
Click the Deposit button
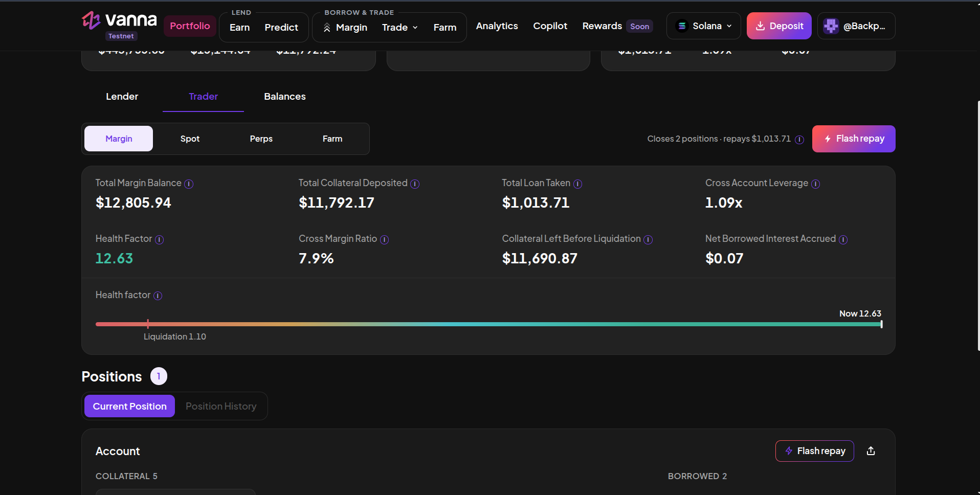[779, 26]
